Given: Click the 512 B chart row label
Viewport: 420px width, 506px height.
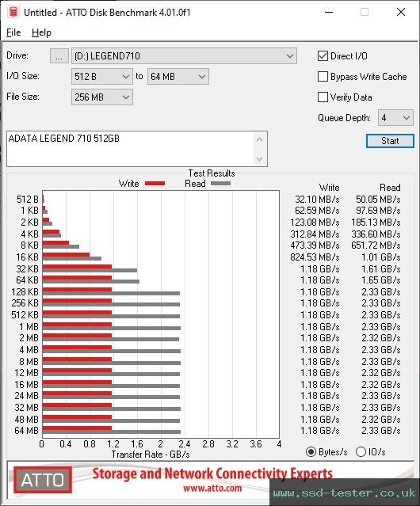Looking at the screenshot, I should (x=28, y=200).
